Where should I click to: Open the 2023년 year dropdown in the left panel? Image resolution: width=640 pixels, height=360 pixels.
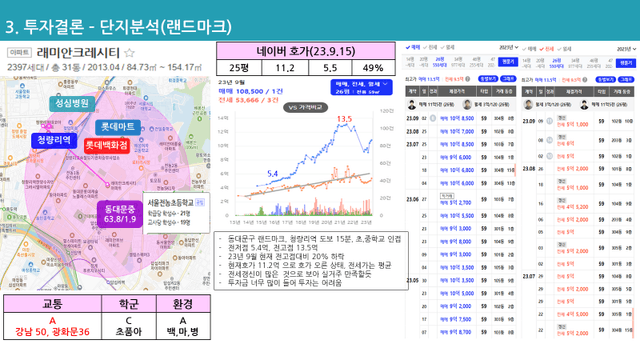(508, 47)
